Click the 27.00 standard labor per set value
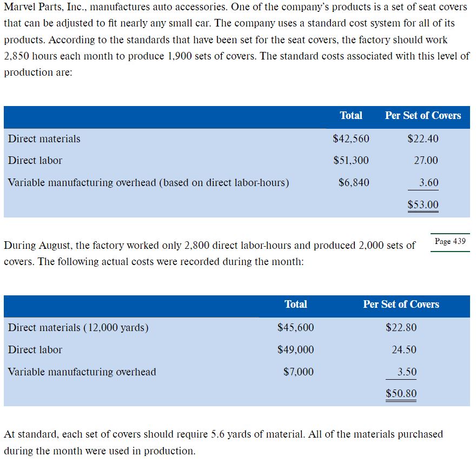The height and width of the screenshot is (469, 476). [426, 160]
